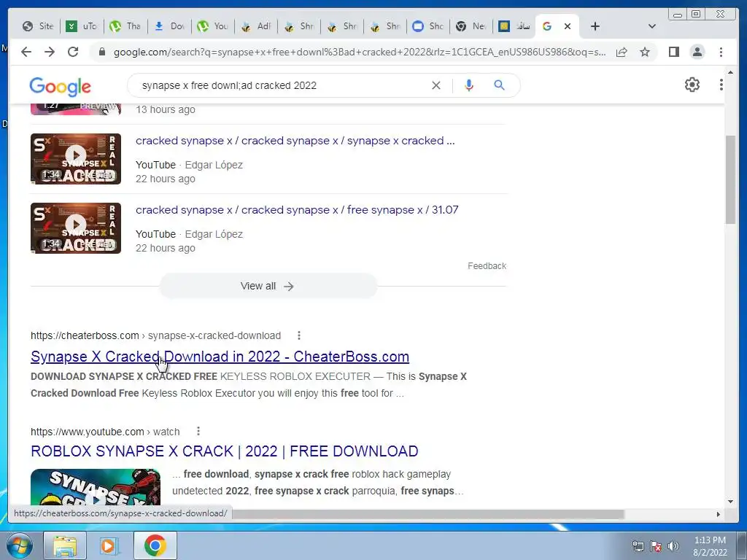The width and height of the screenshot is (747, 560).
Task: Open the video titled "synapse x cracked ..."
Action: coord(295,141)
